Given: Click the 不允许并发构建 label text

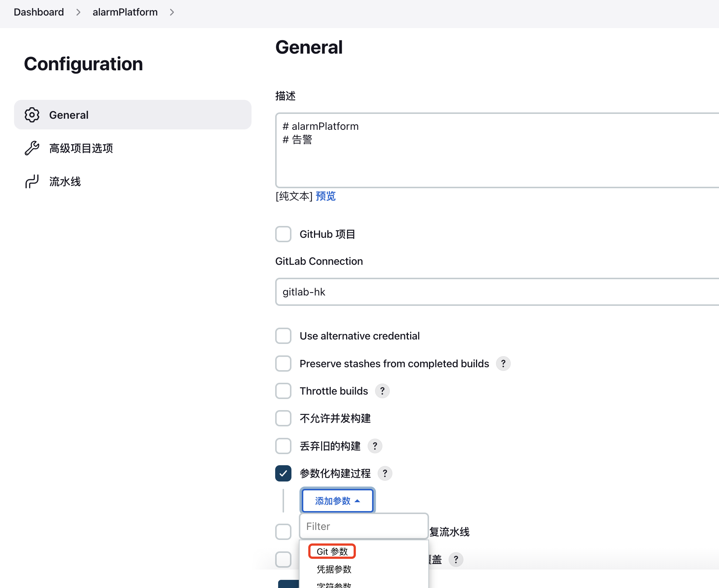Looking at the screenshot, I should pos(335,418).
